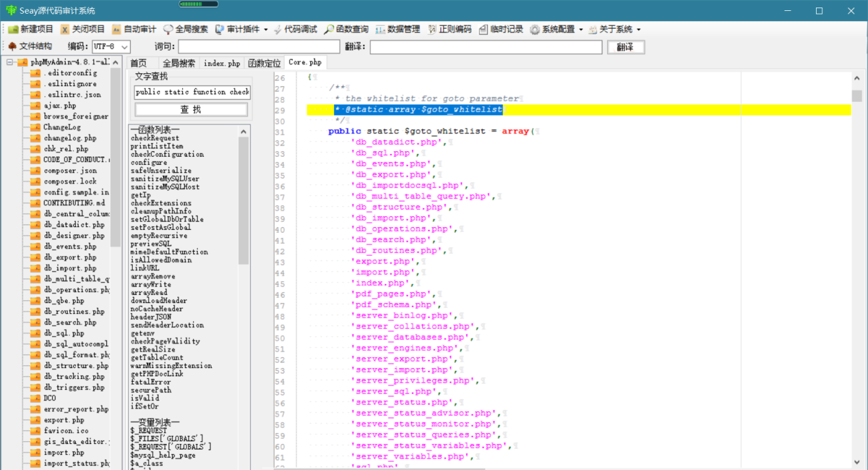This screenshot has height=470, width=868.
Task: Open 正则编码 regex encoding tool
Action: 450,29
